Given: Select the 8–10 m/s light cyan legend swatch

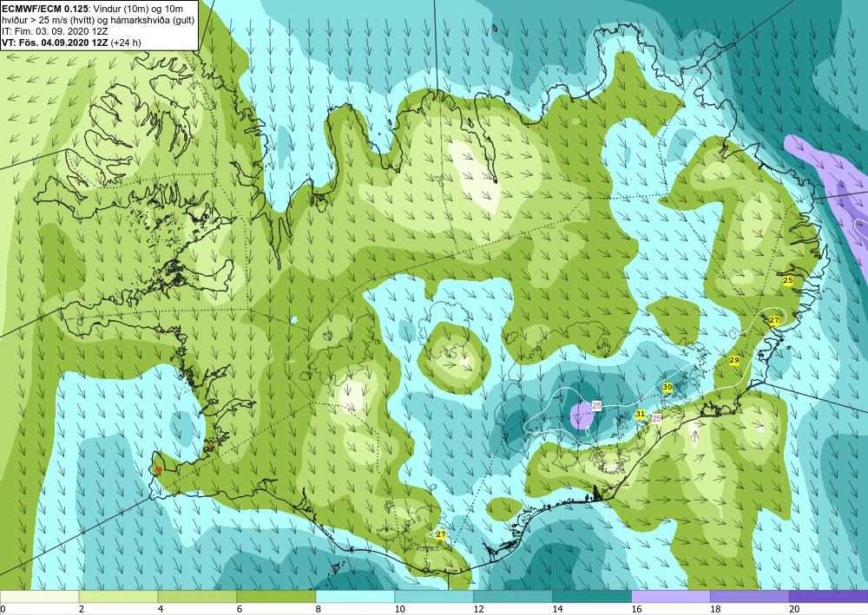Looking at the screenshot, I should [355, 596].
